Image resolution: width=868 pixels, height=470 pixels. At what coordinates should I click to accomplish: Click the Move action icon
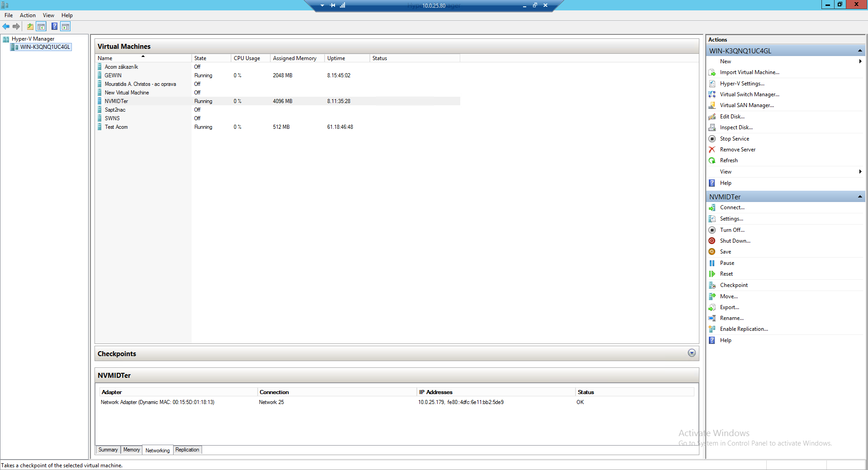click(x=712, y=296)
